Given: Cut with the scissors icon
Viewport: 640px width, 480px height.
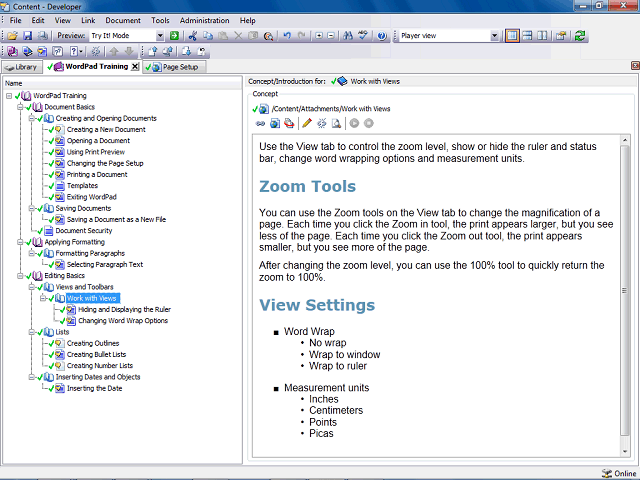Looking at the screenshot, I should [x=193, y=36].
